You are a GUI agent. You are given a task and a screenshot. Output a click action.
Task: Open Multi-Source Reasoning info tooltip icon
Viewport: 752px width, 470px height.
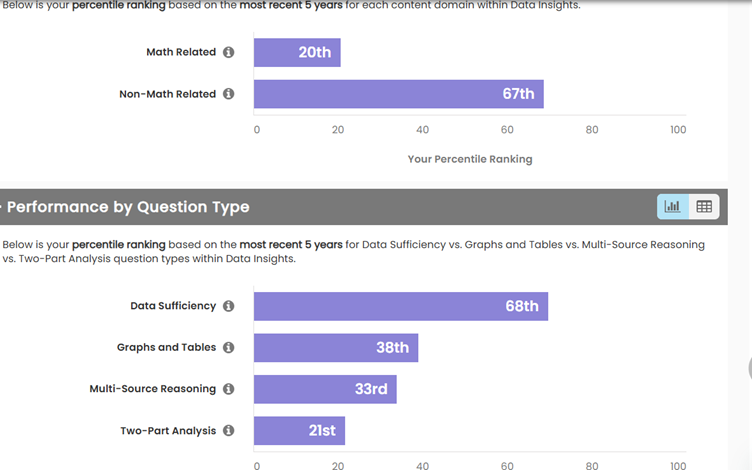(228, 389)
